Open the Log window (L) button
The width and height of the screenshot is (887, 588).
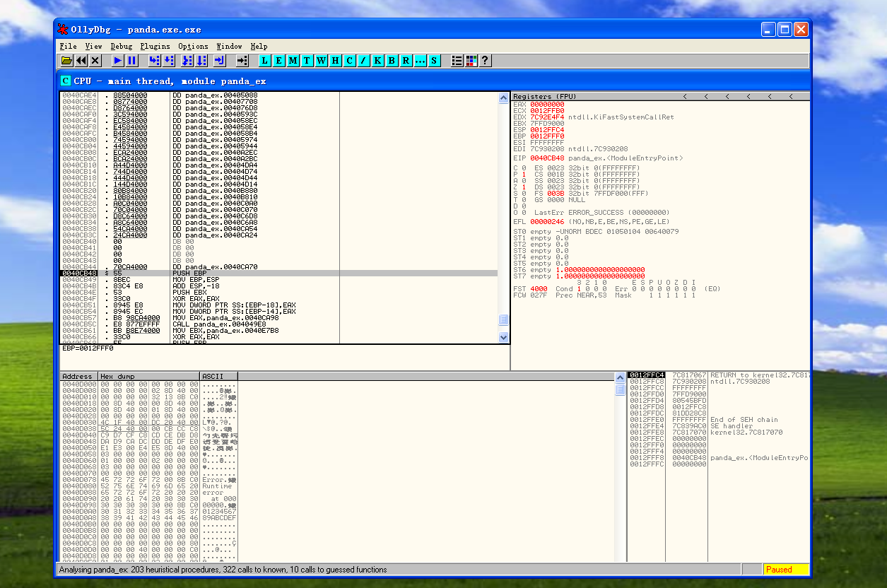coord(265,61)
